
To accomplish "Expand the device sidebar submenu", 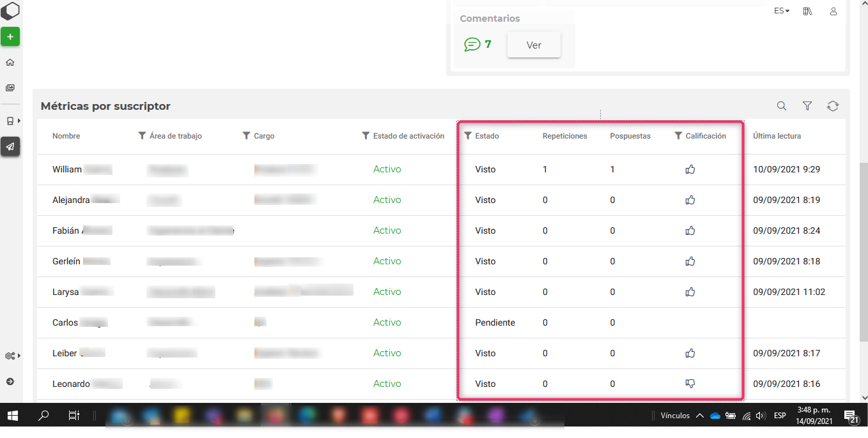I will (x=12, y=121).
